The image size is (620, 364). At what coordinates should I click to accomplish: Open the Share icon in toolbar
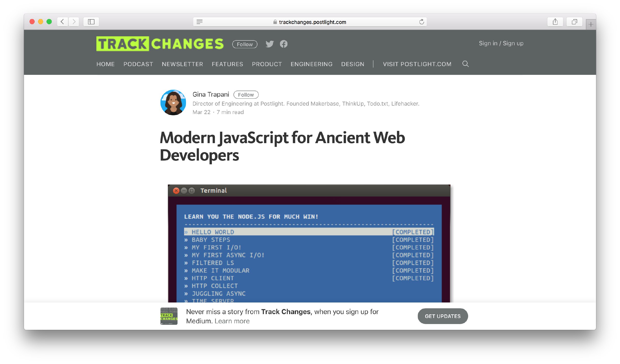[555, 22]
